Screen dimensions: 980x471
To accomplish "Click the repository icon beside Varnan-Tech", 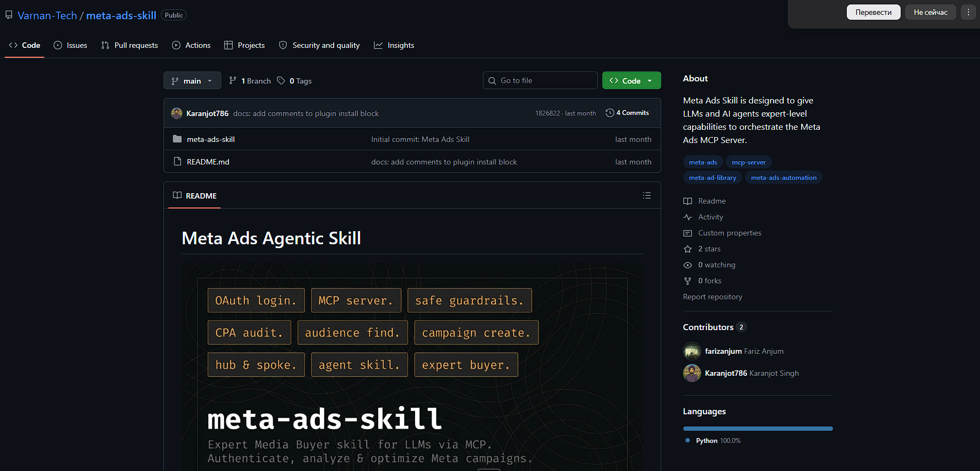I will click(x=9, y=15).
